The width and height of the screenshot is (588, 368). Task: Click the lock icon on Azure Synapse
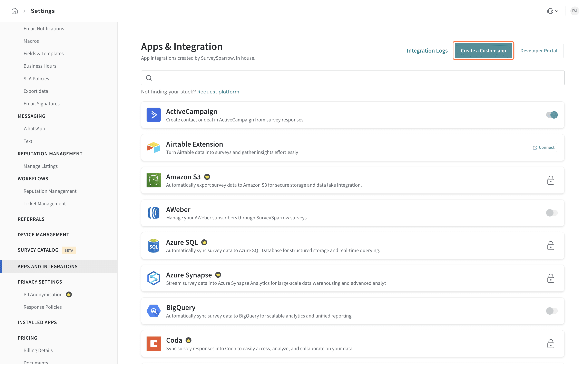(x=551, y=278)
